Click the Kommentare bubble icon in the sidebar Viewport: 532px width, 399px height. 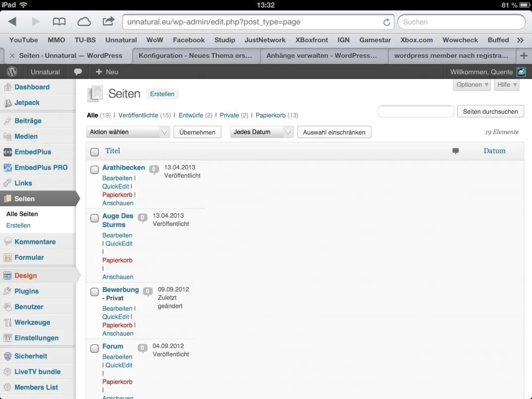pyautogui.click(x=7, y=241)
